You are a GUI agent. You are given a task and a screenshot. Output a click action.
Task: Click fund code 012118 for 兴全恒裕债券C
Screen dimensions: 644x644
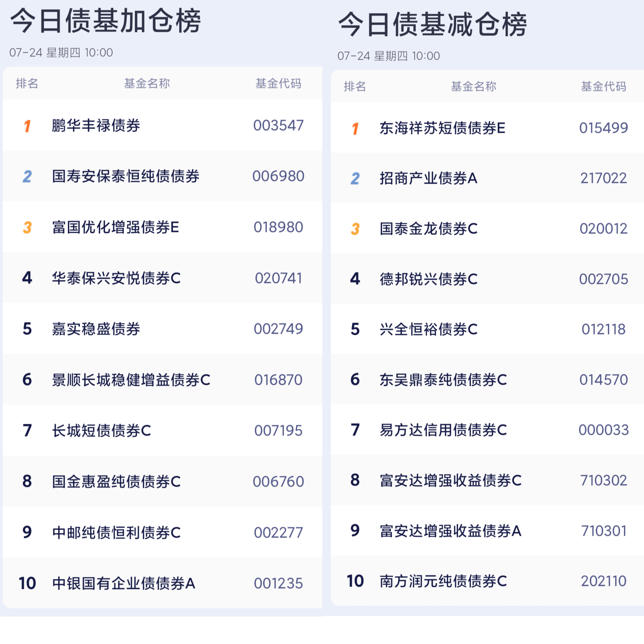point(603,329)
